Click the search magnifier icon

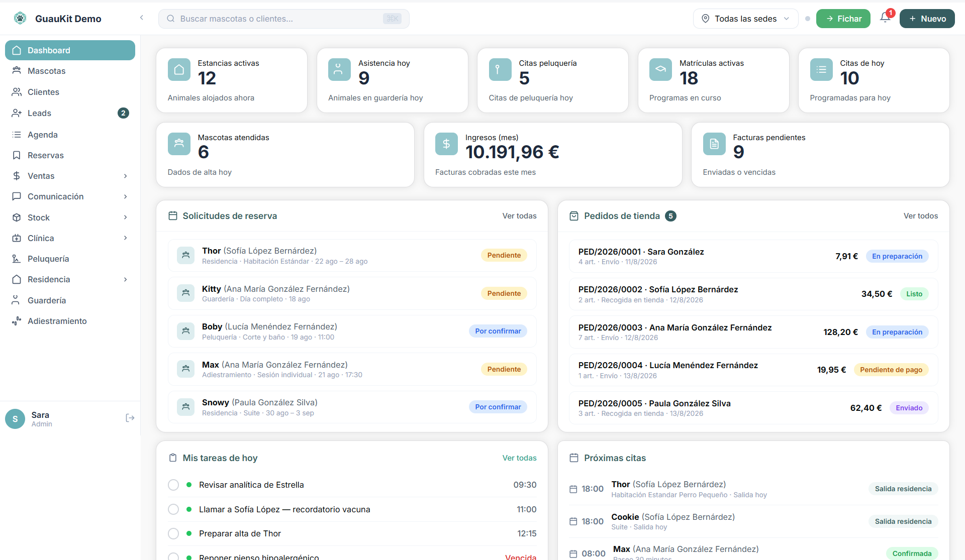click(171, 19)
